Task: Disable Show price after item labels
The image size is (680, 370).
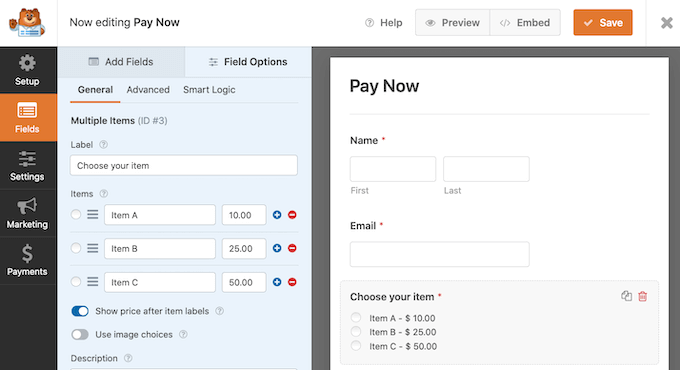Action: (80, 311)
